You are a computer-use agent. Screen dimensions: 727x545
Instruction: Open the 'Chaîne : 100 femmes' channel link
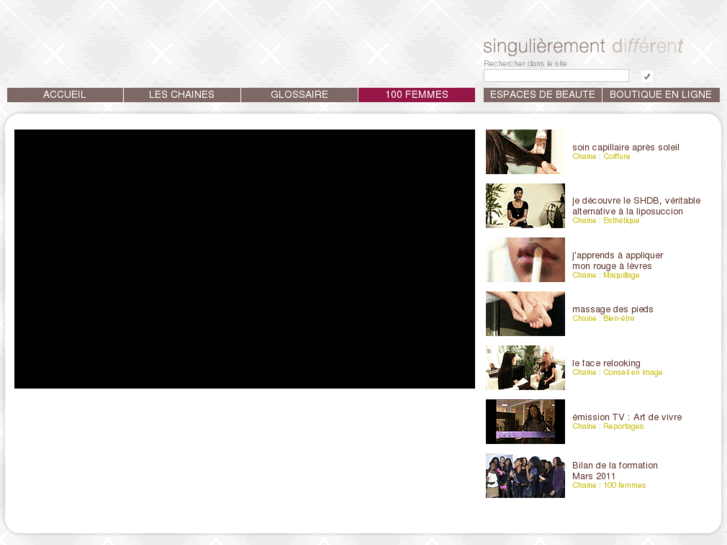tap(609, 485)
